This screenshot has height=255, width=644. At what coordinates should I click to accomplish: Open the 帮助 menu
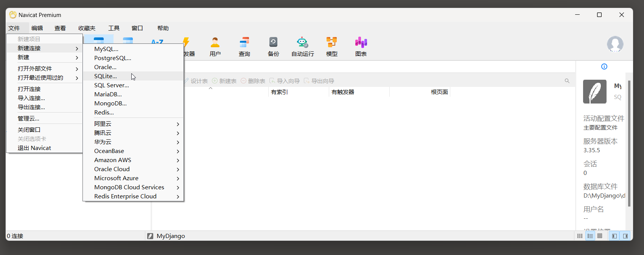(x=163, y=28)
